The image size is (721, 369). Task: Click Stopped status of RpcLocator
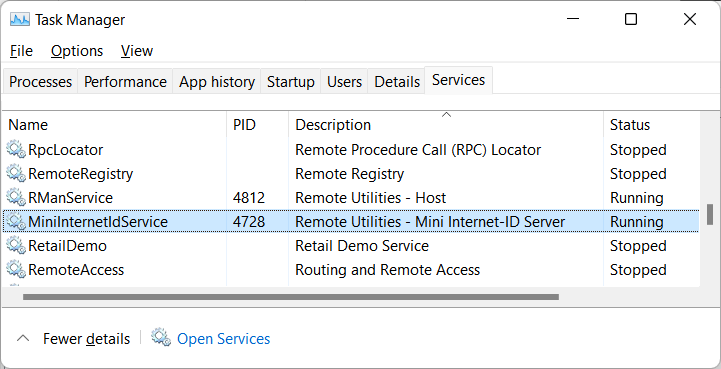(638, 150)
